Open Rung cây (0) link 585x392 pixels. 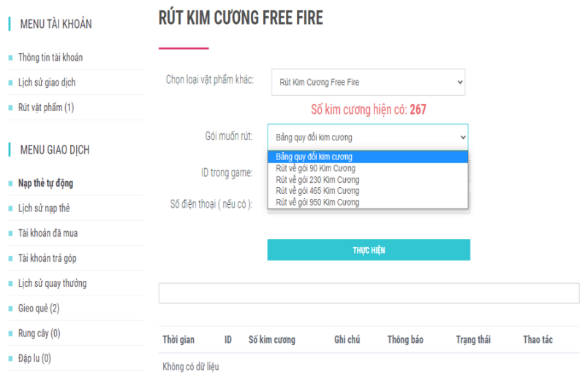tap(39, 333)
